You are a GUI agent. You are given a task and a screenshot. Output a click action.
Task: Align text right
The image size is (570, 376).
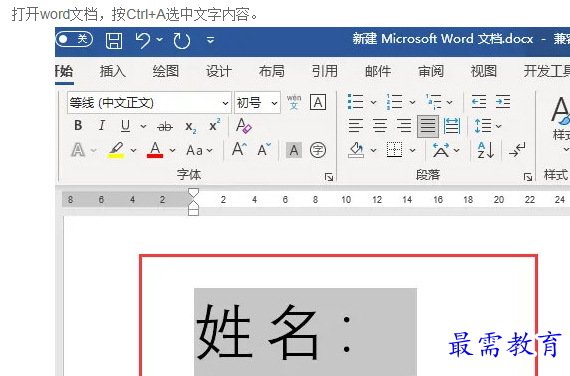[404, 126]
